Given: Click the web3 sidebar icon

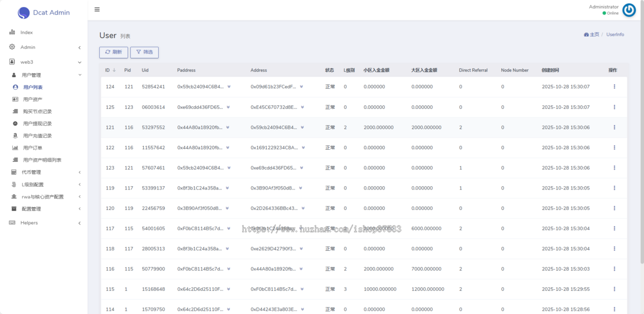Looking at the screenshot, I should 12,62.
